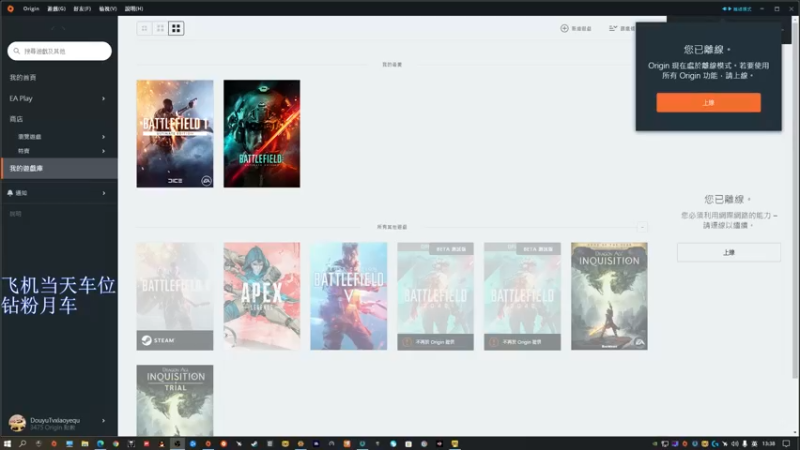Click the magnifier icon in search box
This screenshot has height=450, width=800.
16,51
